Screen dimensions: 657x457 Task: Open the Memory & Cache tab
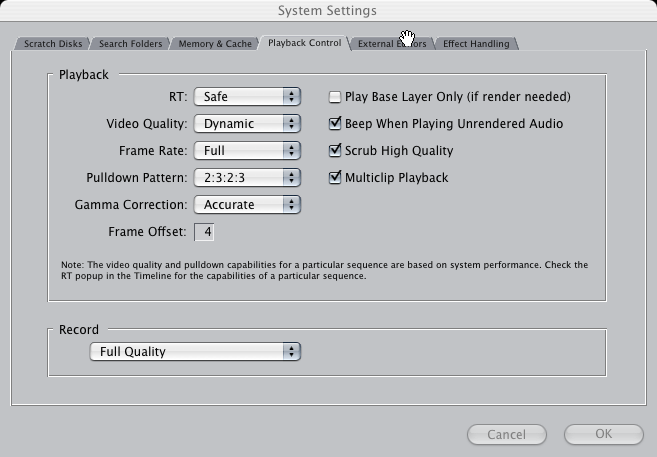pyautogui.click(x=215, y=44)
